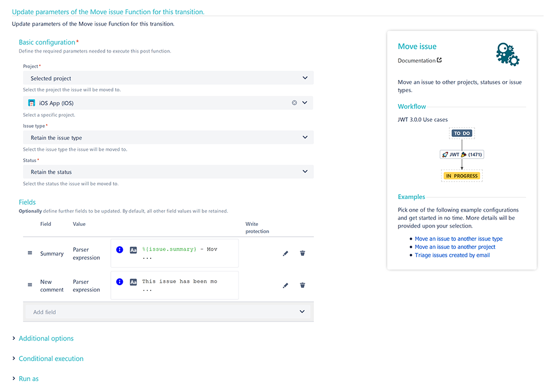Click the TO DO status in workflow diagram
548x392 pixels.
point(461,133)
